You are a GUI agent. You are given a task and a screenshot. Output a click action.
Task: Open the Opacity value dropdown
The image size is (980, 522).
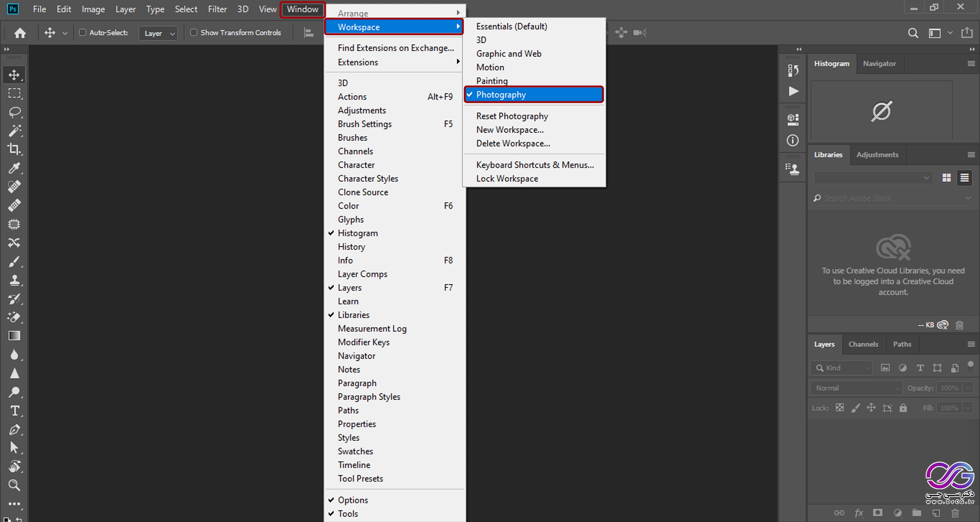point(968,388)
